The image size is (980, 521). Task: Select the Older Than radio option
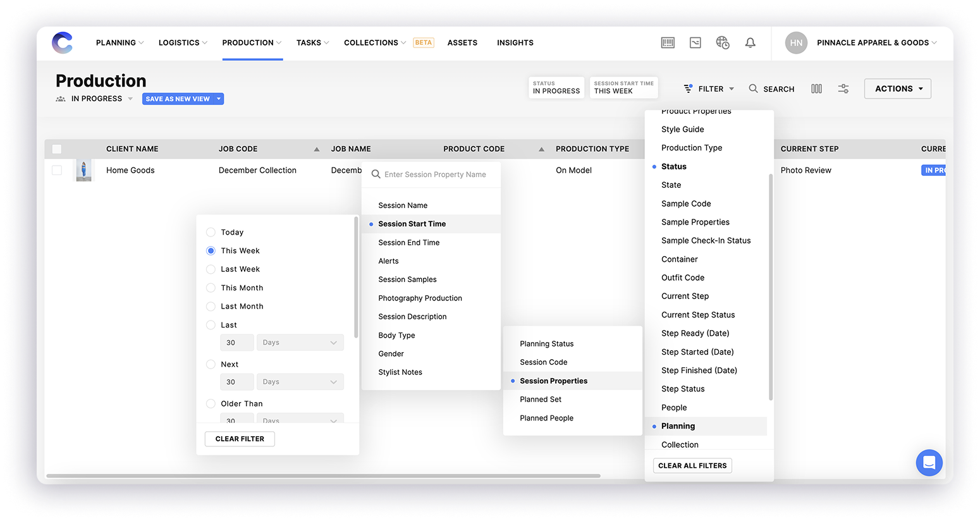211,403
